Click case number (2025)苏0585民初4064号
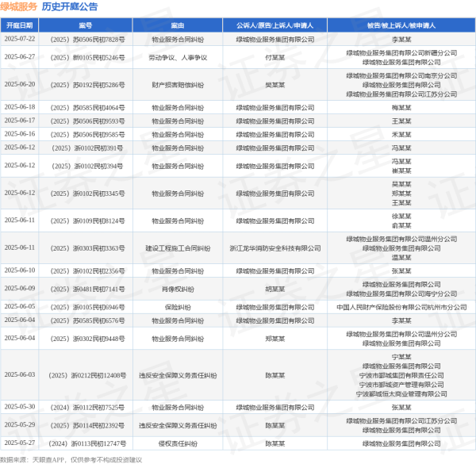Viewport: 476px width, 464px height. pyautogui.click(x=87, y=107)
